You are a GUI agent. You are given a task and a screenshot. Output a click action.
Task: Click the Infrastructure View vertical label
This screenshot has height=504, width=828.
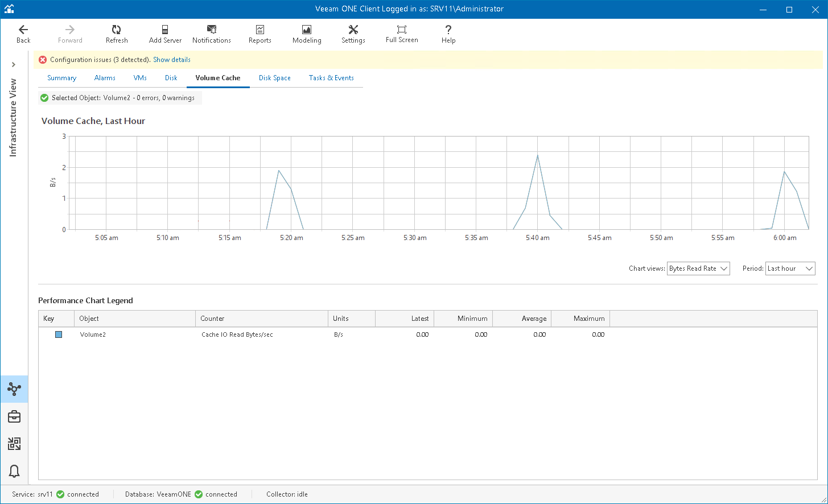(x=14, y=118)
